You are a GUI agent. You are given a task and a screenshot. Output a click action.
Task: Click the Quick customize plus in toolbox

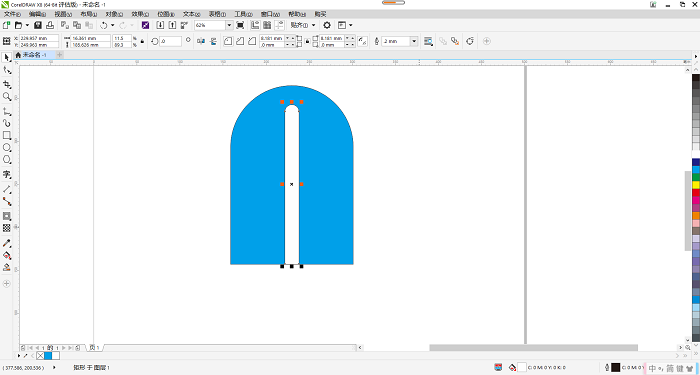[x=6, y=283]
